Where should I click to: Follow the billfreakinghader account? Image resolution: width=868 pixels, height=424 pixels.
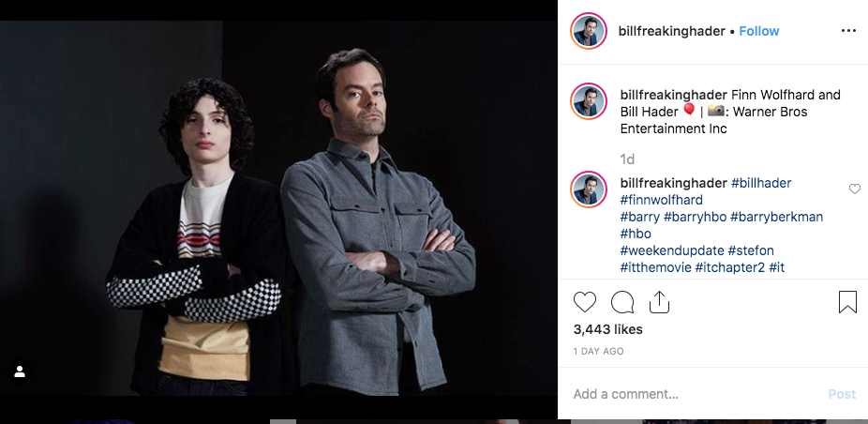[759, 31]
